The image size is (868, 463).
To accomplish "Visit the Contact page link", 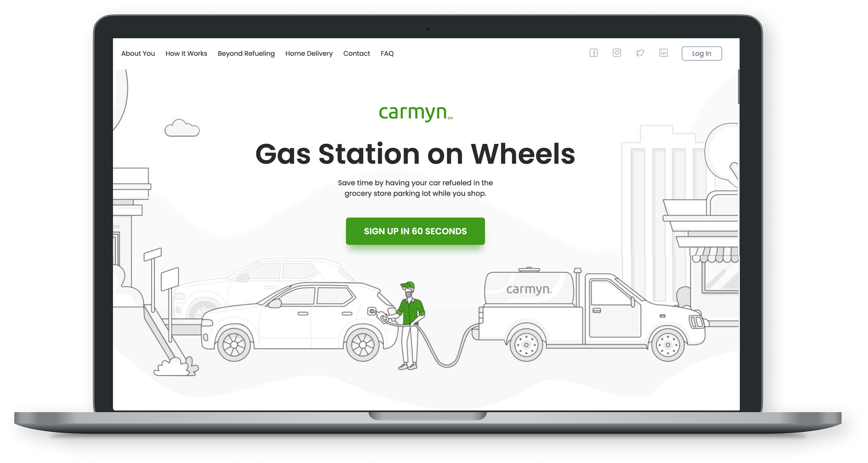I will [357, 53].
